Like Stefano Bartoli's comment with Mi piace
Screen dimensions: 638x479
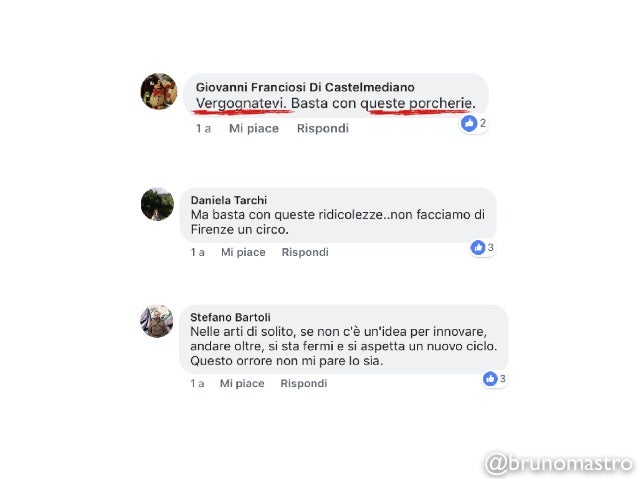point(242,383)
